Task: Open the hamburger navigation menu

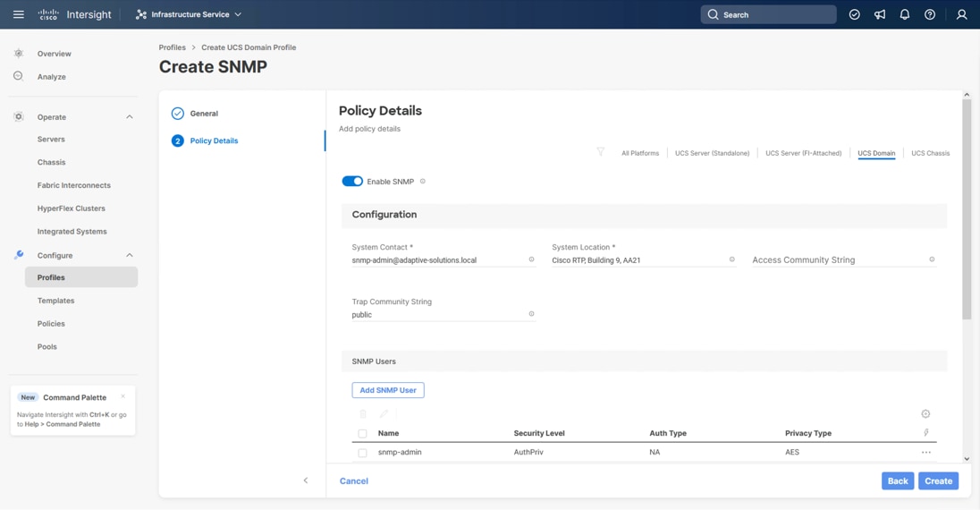Action: [x=18, y=14]
